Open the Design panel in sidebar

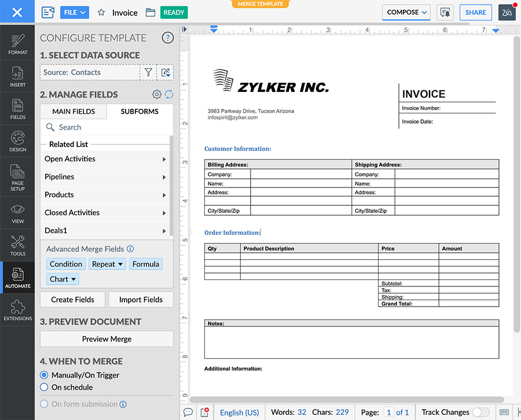coord(17,142)
